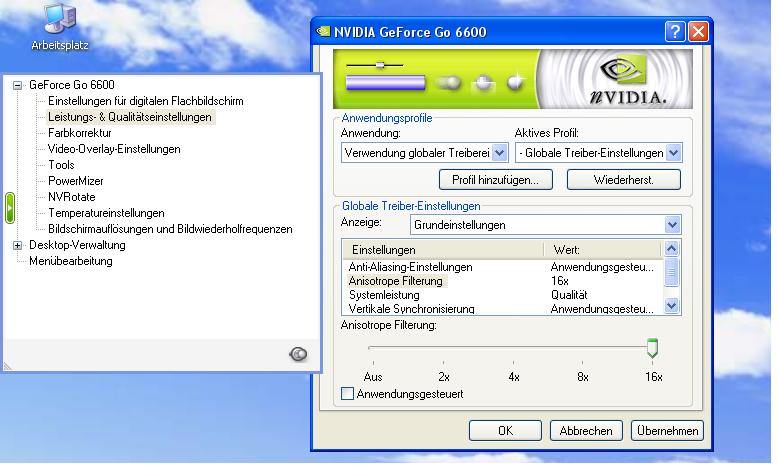This screenshot has width=778, height=468.
Task: Click the anisotropic filtering slider thumb
Action: tap(652, 348)
